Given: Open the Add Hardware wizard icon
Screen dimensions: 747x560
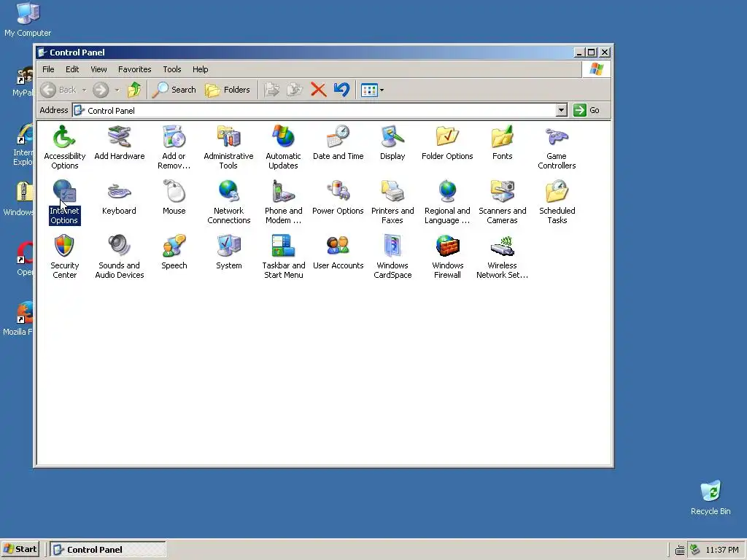Looking at the screenshot, I should [x=119, y=142].
